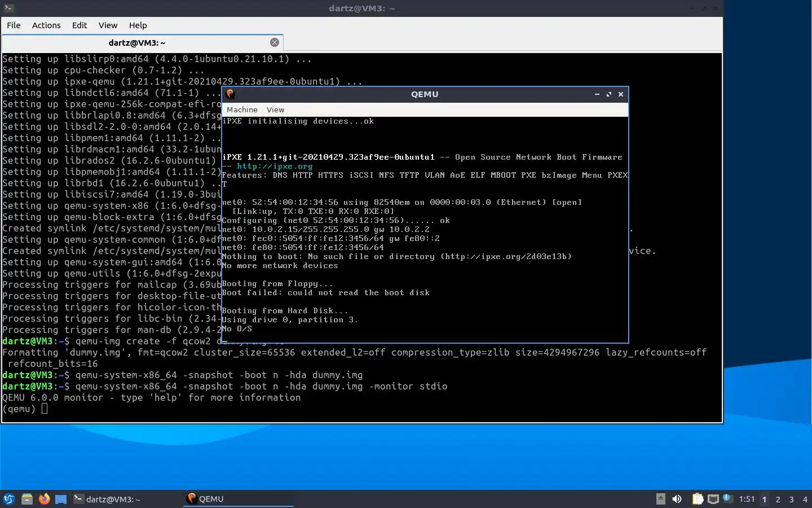Screen dimensions: 812x508
Task: Switch to workspace 3
Action: 792,499
